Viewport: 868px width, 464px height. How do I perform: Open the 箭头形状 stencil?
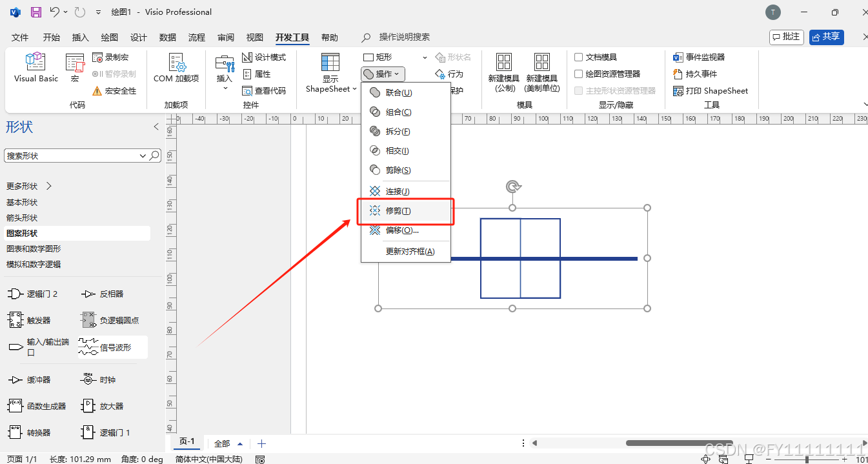(x=22, y=218)
